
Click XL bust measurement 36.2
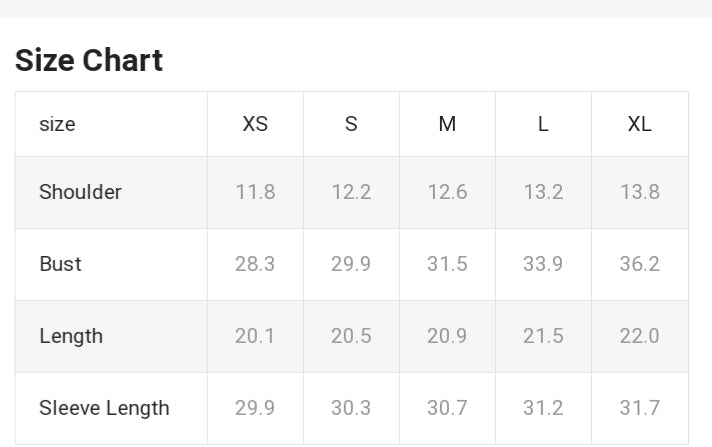click(639, 264)
